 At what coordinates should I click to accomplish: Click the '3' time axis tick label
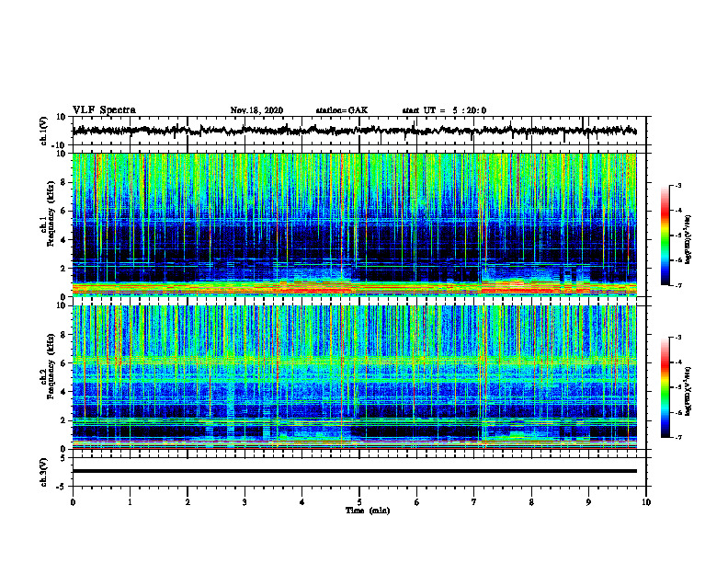(x=245, y=502)
